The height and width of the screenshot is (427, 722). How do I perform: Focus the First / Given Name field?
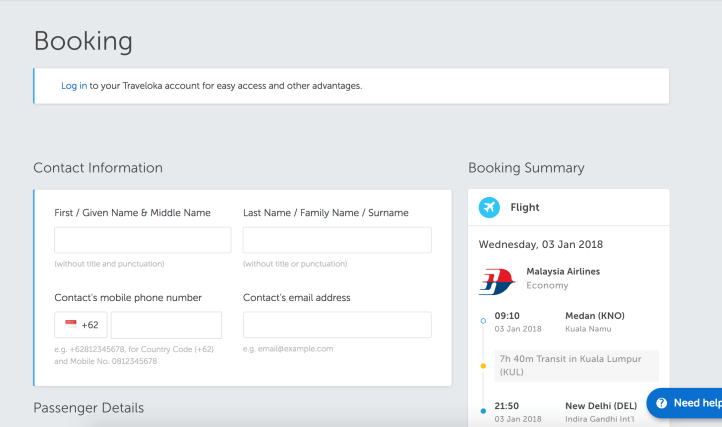coord(142,240)
